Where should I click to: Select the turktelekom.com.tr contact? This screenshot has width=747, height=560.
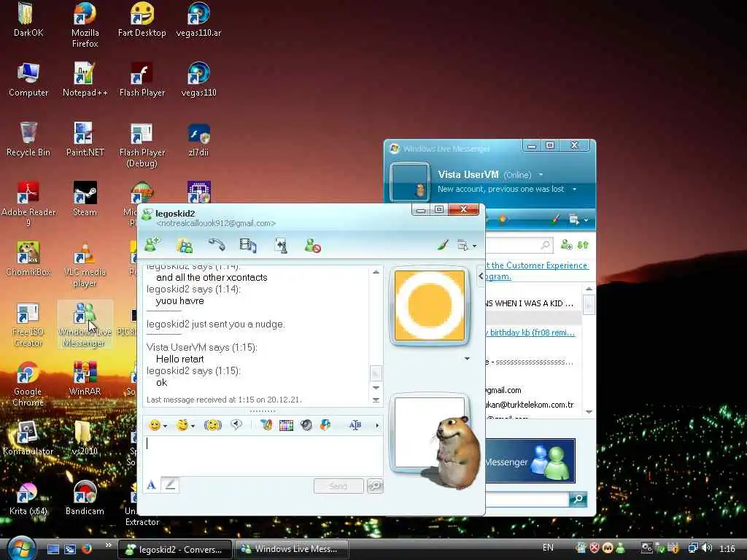click(x=530, y=404)
